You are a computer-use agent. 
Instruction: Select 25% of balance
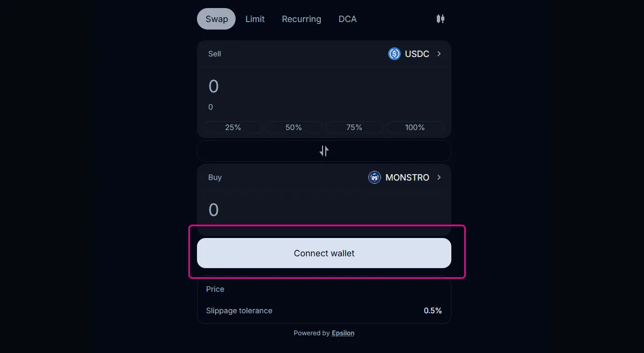[233, 127]
